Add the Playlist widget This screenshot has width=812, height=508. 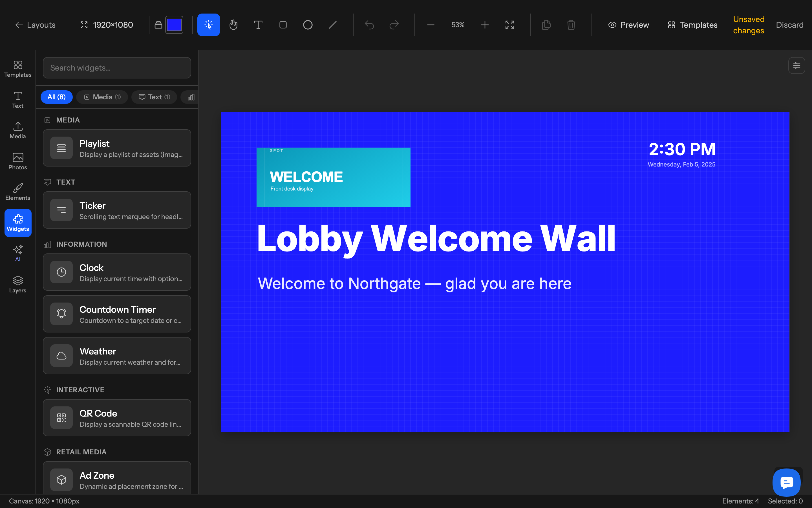click(117, 148)
